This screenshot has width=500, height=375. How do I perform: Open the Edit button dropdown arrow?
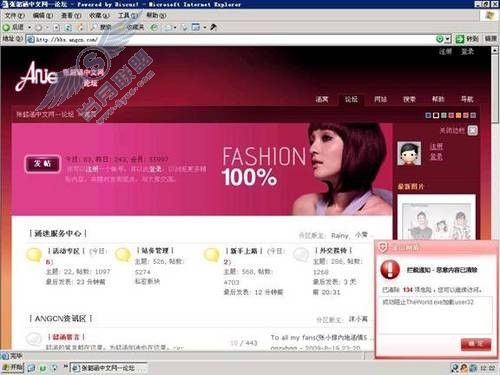click(205, 27)
